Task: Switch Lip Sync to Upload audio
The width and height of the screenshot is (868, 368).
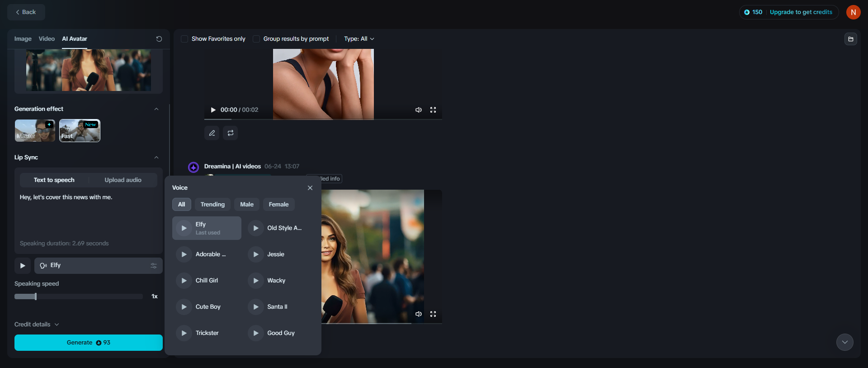Action: (x=123, y=180)
